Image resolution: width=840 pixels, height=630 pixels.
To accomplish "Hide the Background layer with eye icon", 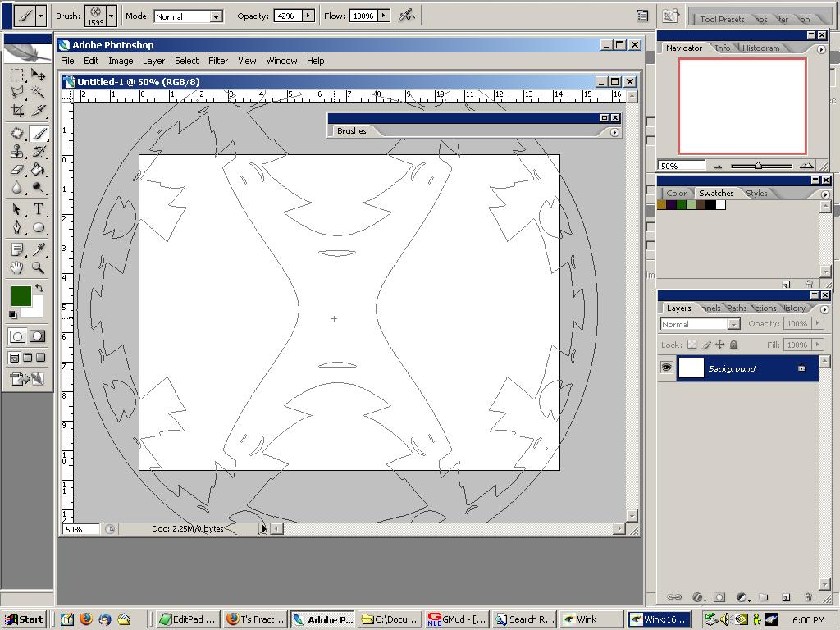I will point(666,368).
